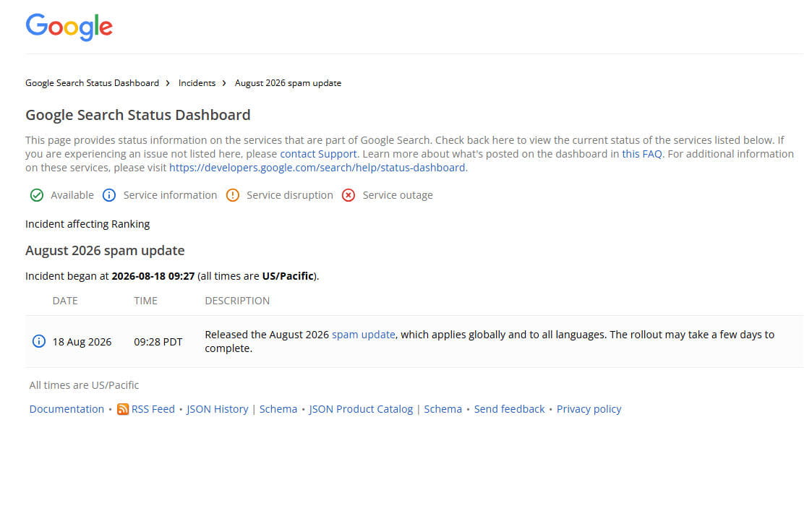Open the Privacy policy link
This screenshot has height=511, width=812.
[589, 409]
